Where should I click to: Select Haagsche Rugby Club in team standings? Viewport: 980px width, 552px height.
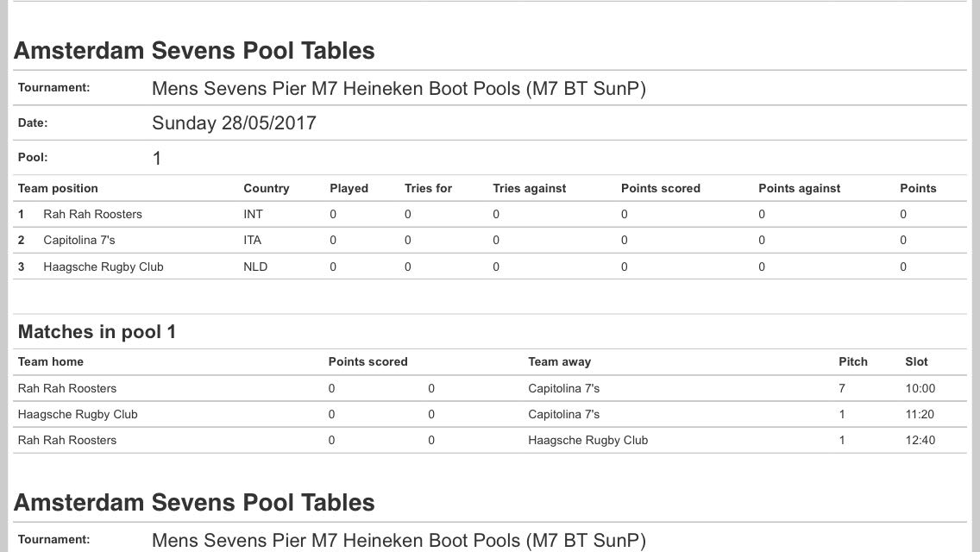point(104,267)
